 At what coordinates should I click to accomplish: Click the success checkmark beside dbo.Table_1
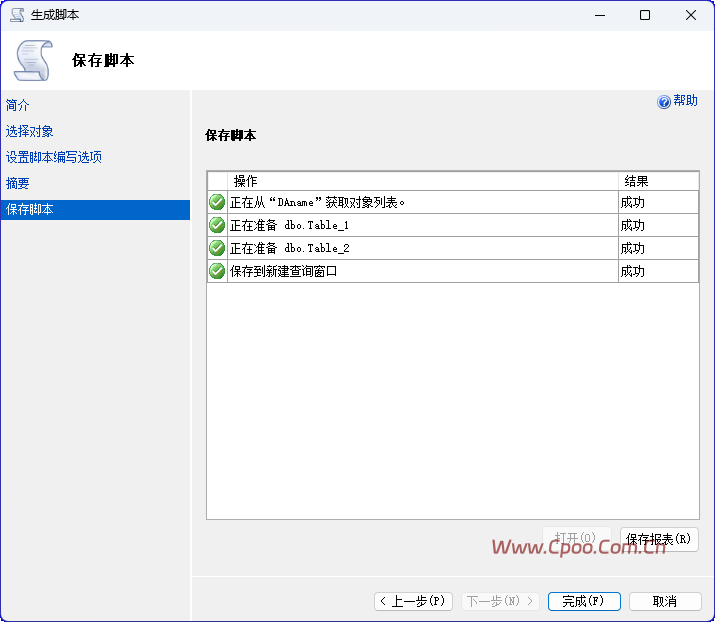point(217,225)
